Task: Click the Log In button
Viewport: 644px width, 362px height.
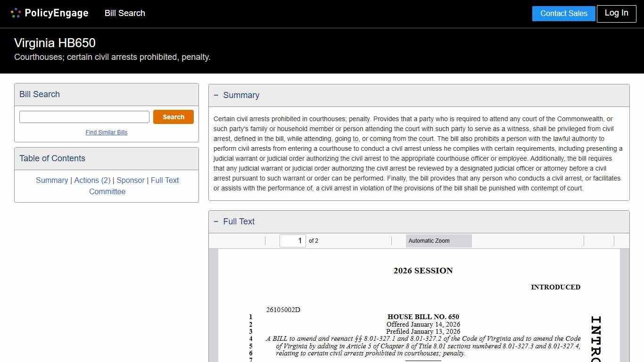Action: 616,13
